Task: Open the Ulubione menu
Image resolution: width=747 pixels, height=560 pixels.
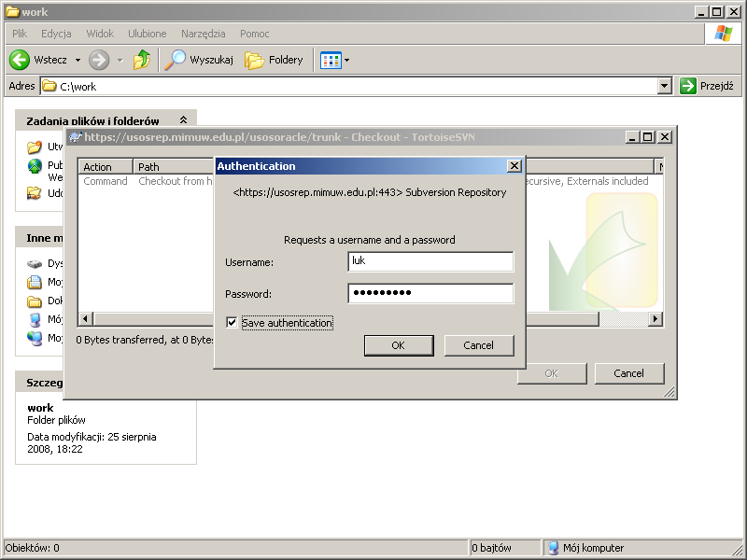Action: [x=148, y=34]
